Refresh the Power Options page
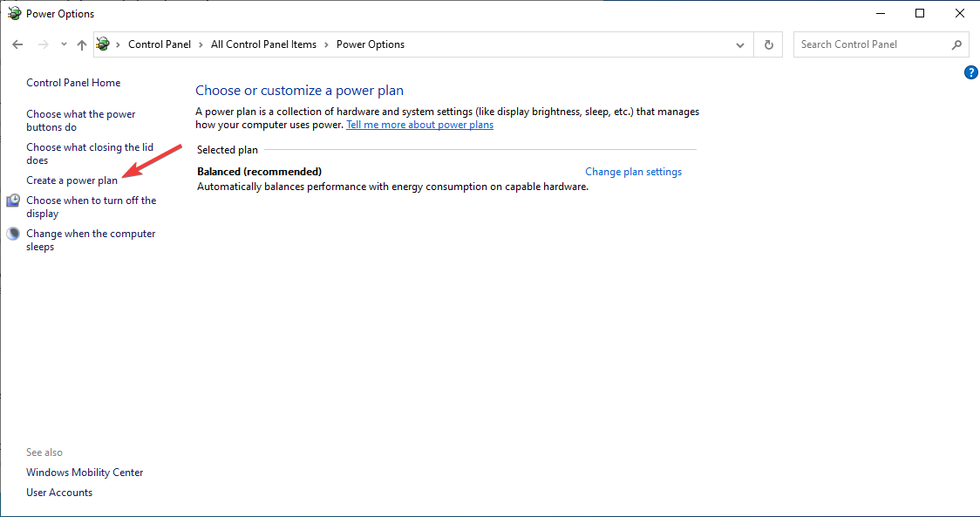 tap(769, 45)
